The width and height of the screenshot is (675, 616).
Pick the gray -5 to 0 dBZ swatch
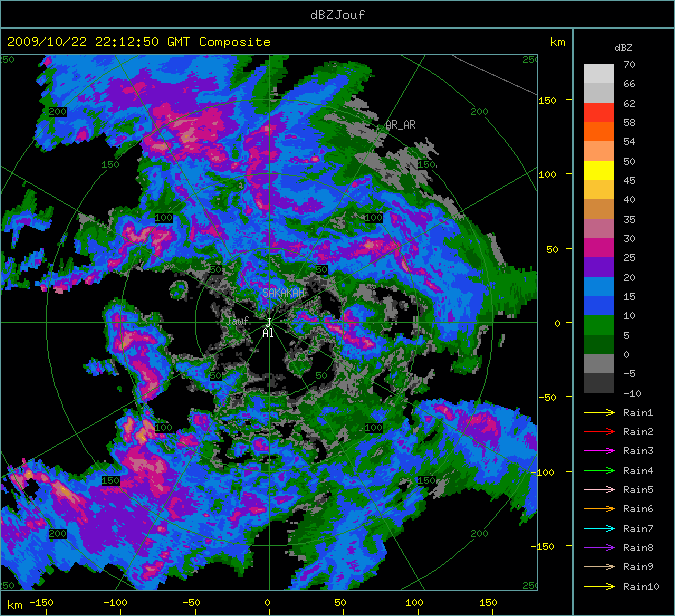[x=599, y=364]
